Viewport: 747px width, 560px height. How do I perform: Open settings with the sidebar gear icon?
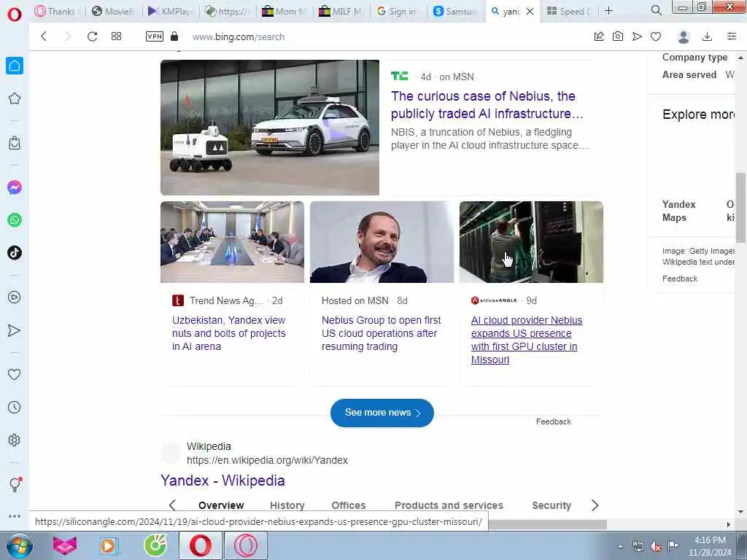(15, 440)
